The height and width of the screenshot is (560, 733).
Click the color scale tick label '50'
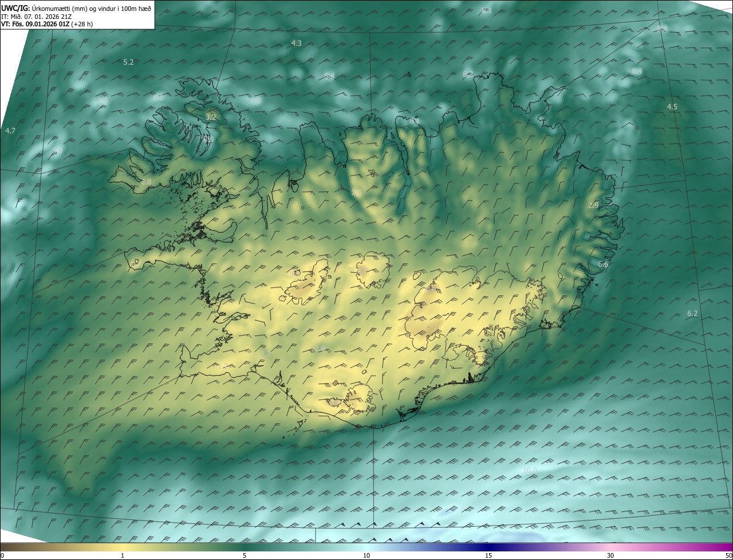pyautogui.click(x=728, y=556)
